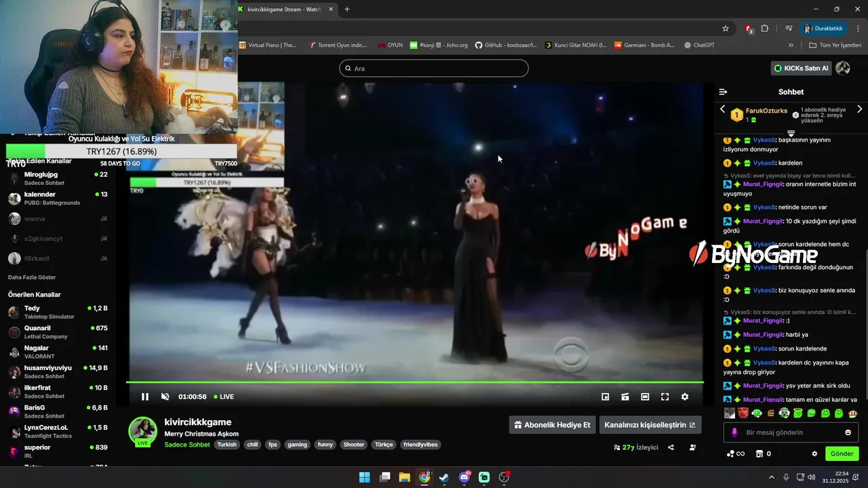Open Quanaril Lethal Company channel
The width and height of the screenshot is (868, 488).
point(58,332)
